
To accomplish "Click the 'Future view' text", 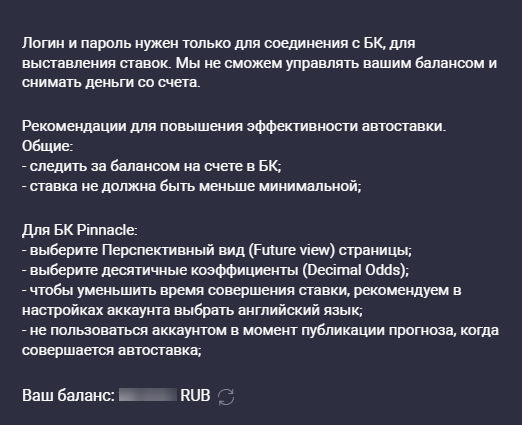I will [292, 250].
